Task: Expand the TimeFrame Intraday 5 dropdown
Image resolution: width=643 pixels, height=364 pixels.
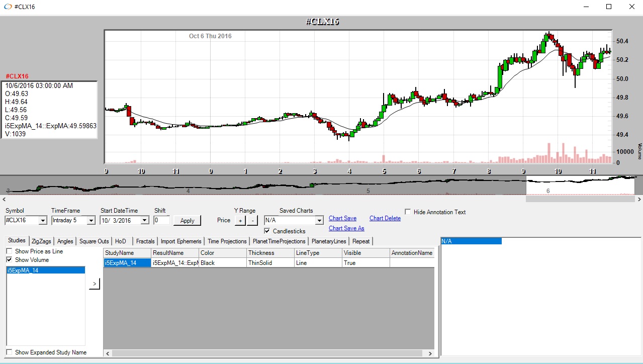Action: (90, 220)
